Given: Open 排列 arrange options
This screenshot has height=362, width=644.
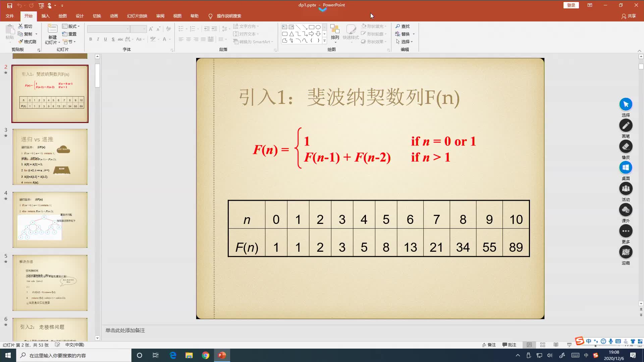Looking at the screenshot, I should [334, 34].
